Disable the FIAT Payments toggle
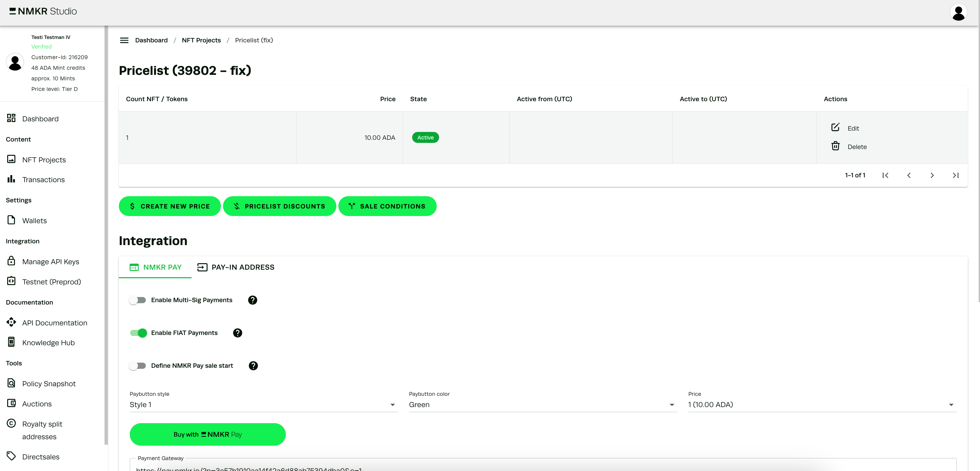This screenshot has width=980, height=471. click(x=138, y=333)
